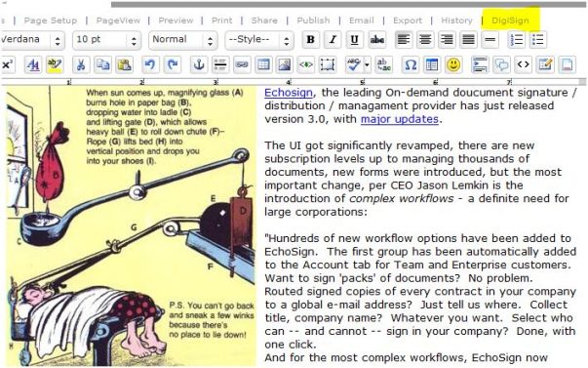Open HTML source code view icon
The width and height of the screenshot is (588, 368).
(523, 65)
